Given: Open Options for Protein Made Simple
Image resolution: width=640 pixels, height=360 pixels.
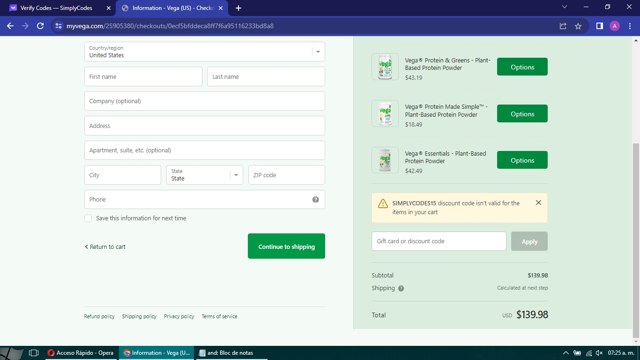Looking at the screenshot, I should coord(522,113).
